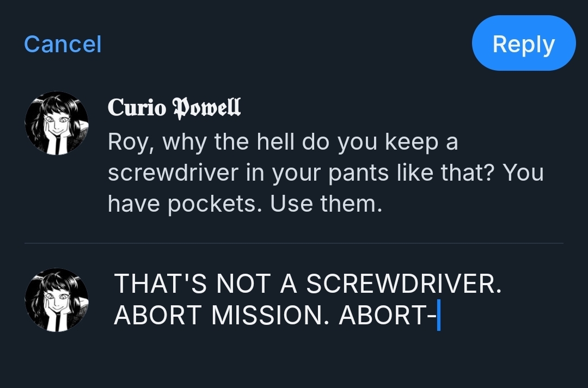The image size is (588, 388).
Task: Open the Curio Powell display name
Action: point(174,107)
